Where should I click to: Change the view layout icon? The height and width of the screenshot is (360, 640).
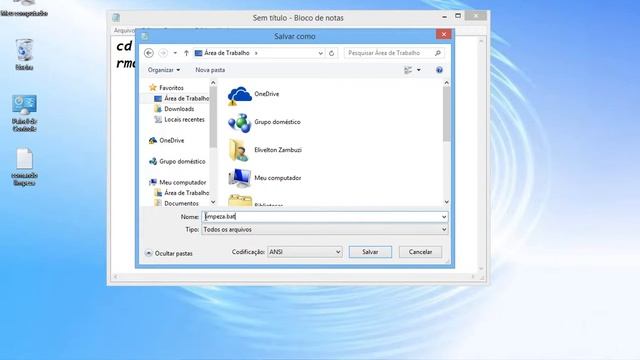408,70
